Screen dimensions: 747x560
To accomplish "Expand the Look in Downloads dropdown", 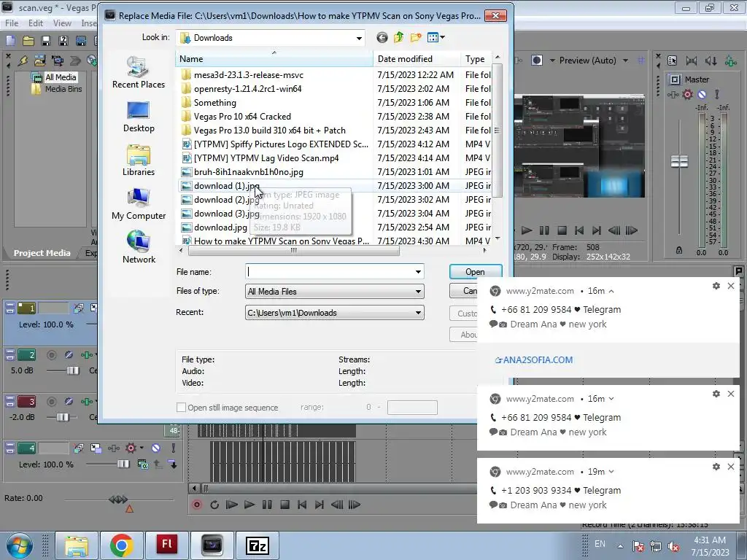I will 359,38.
